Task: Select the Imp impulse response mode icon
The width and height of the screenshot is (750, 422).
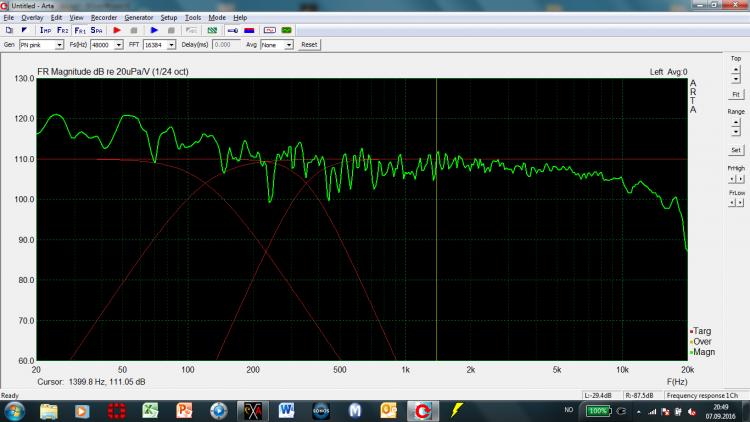Action: [45, 31]
